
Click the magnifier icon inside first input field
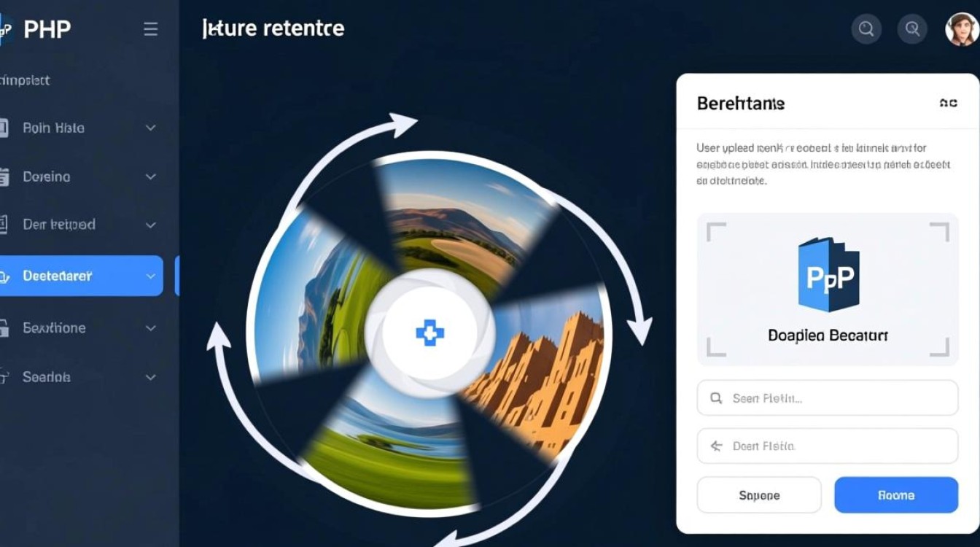pyautogui.click(x=716, y=398)
